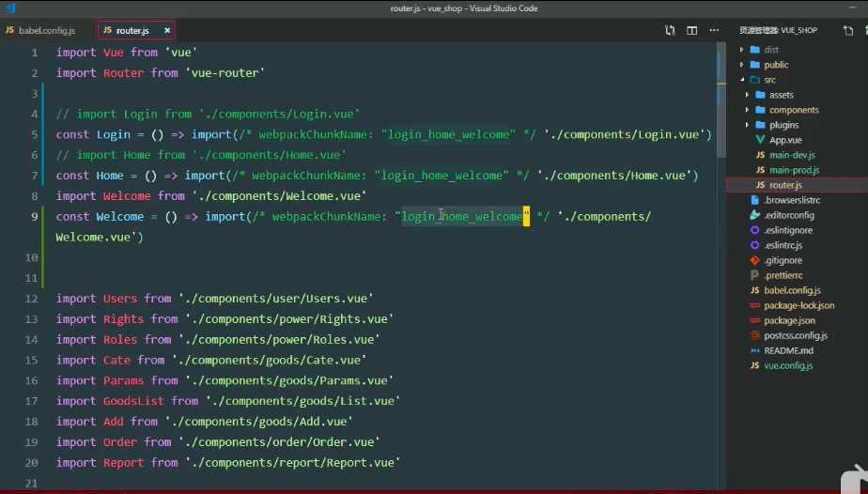Select the src folder in explorer
Image resolution: width=868 pixels, height=494 pixels.
770,80
